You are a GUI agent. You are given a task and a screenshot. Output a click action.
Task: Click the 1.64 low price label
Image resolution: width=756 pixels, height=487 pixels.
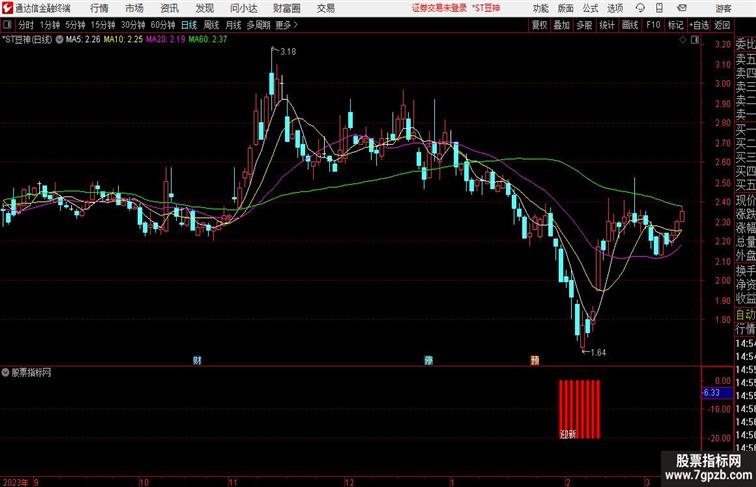point(598,352)
